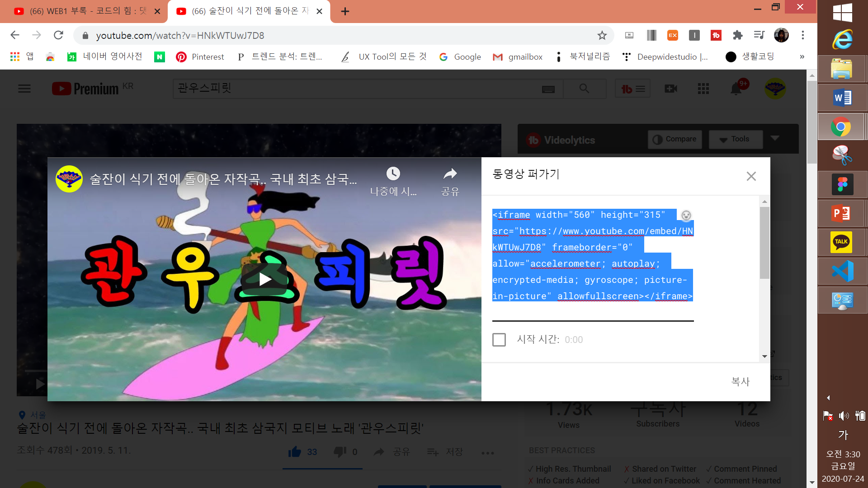Click the bookmark star in address bar
Viewport: 868px width, 488px height.
pyautogui.click(x=602, y=35)
